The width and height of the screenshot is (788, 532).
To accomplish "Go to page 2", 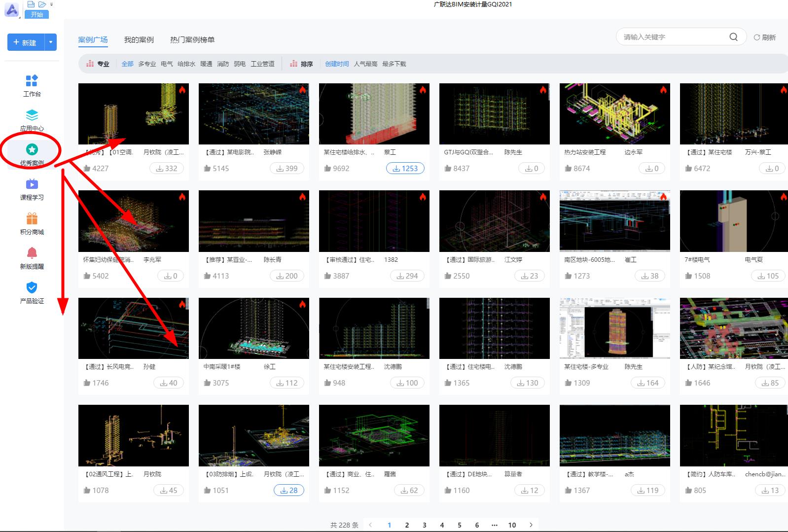I will point(407,525).
